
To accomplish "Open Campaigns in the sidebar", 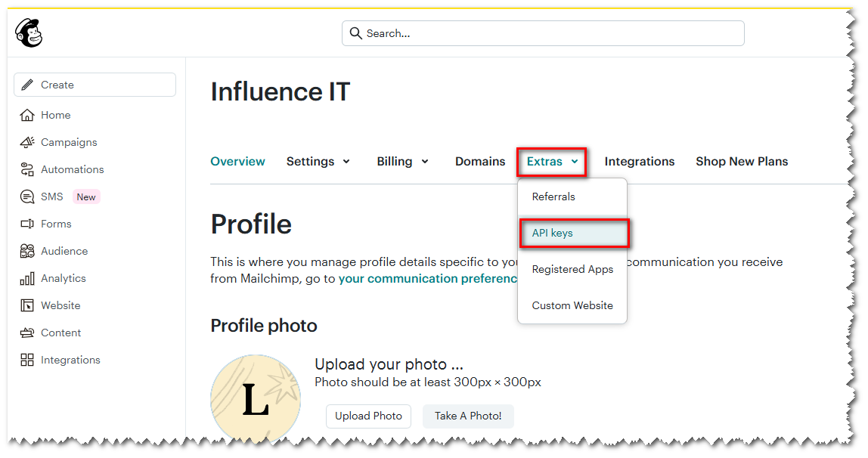I will click(x=70, y=142).
